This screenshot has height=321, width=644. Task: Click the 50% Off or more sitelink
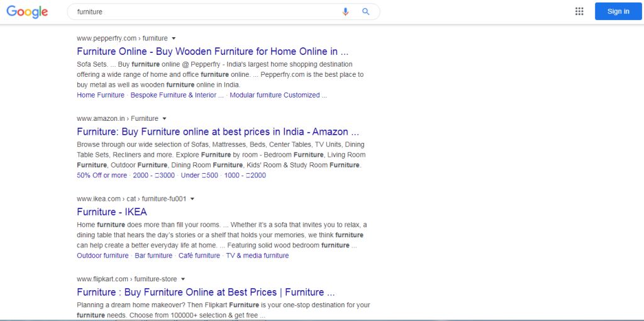click(x=102, y=175)
